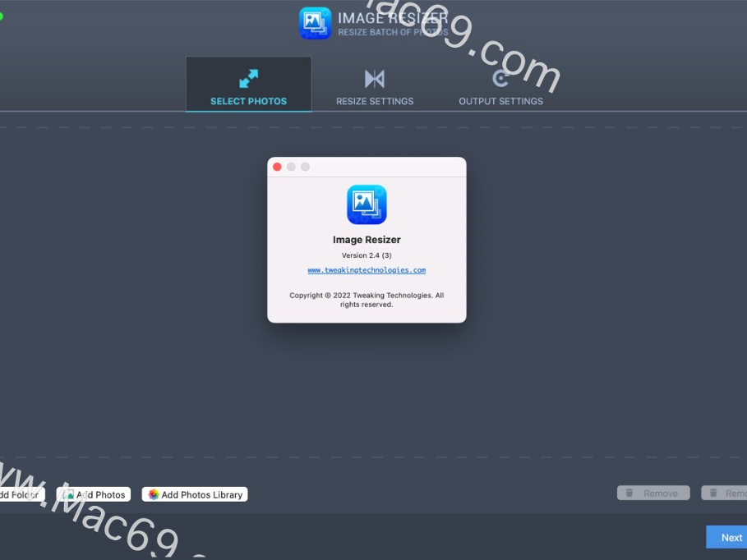Click the app icon in the About dialog
This screenshot has height=560, width=747.
pos(367,204)
